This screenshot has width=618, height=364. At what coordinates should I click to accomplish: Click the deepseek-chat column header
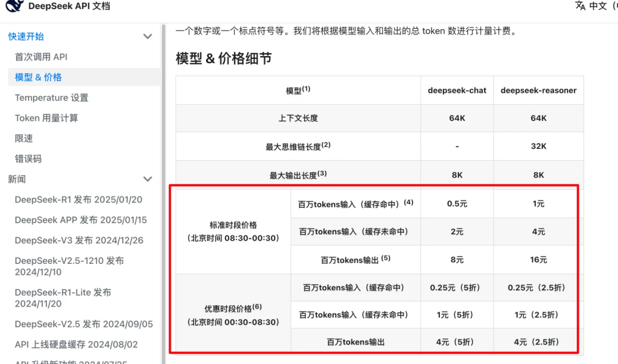[x=457, y=90]
